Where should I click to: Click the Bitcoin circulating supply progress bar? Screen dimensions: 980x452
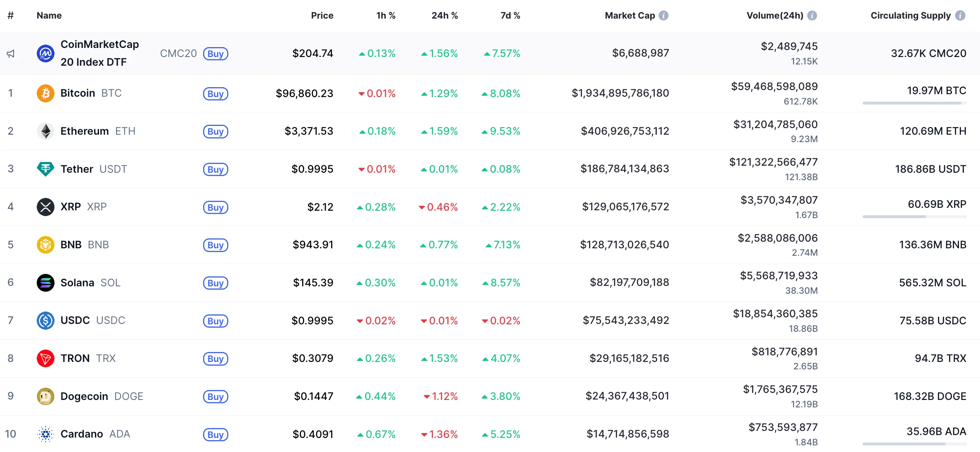click(914, 103)
